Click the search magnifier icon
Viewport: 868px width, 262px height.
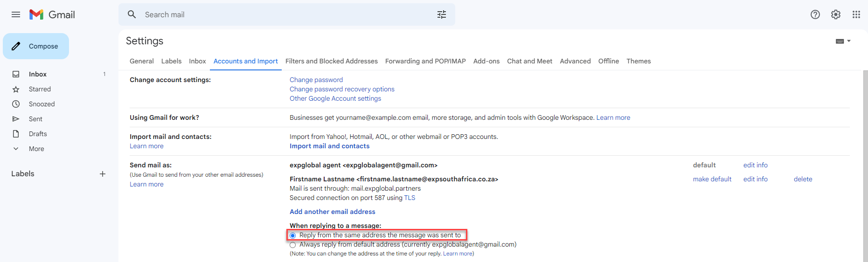(132, 14)
